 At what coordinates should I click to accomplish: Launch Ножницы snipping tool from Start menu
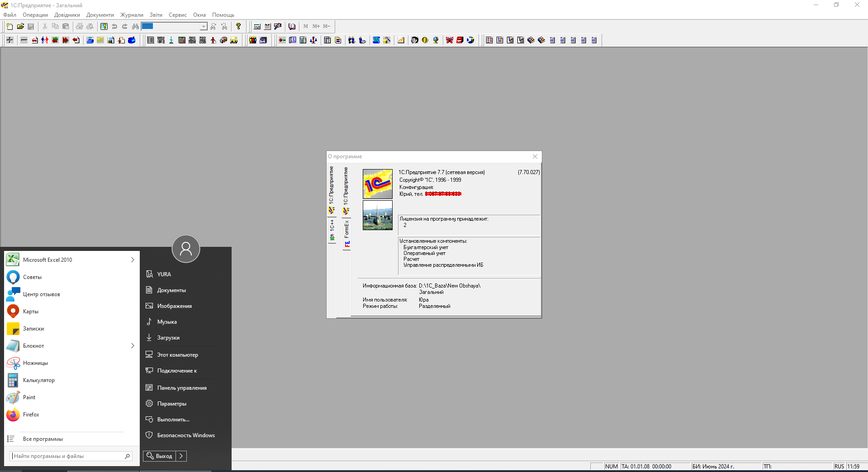(35, 363)
